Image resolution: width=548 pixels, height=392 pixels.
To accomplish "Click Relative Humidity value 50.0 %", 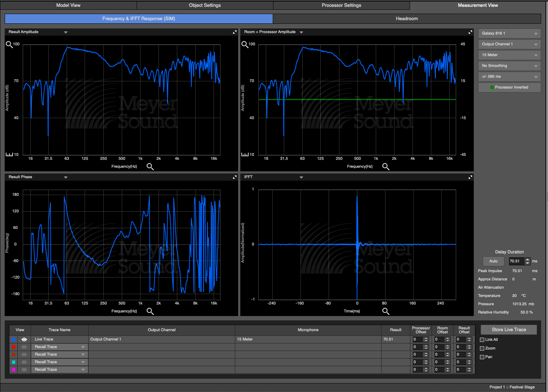I will point(526,312).
